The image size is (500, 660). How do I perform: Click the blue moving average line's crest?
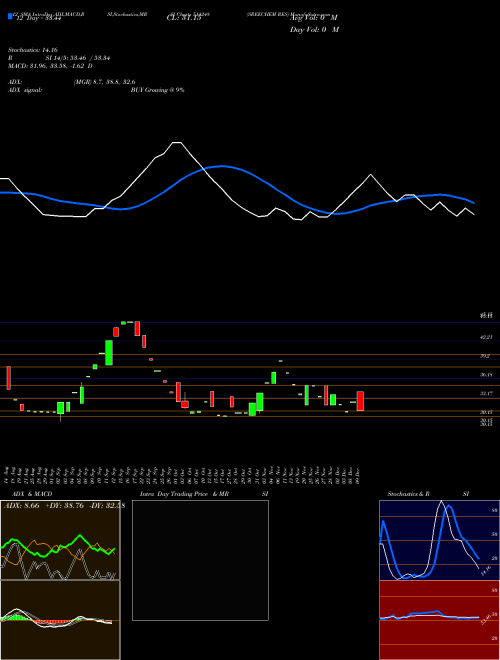(222, 166)
